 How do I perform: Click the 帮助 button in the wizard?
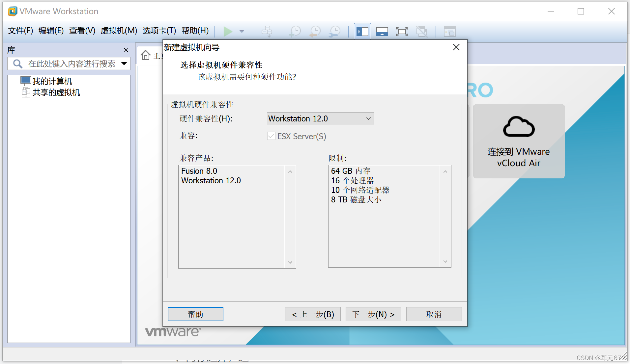195,314
